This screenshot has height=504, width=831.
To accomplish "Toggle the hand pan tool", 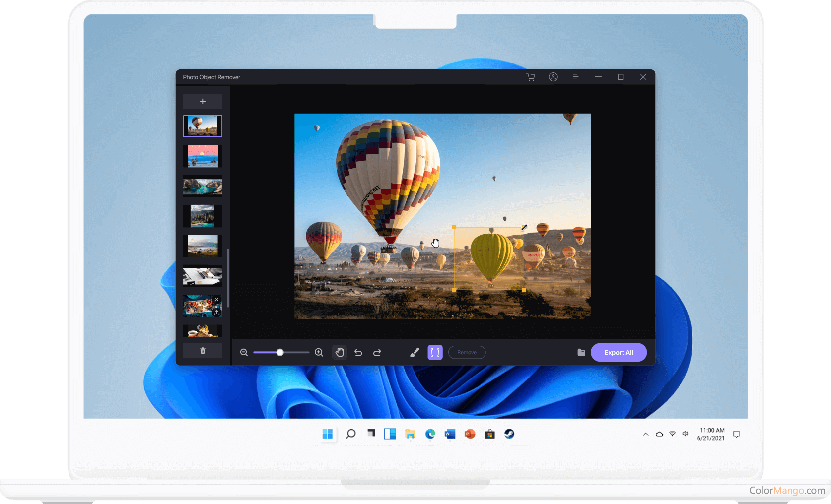I will click(x=340, y=352).
